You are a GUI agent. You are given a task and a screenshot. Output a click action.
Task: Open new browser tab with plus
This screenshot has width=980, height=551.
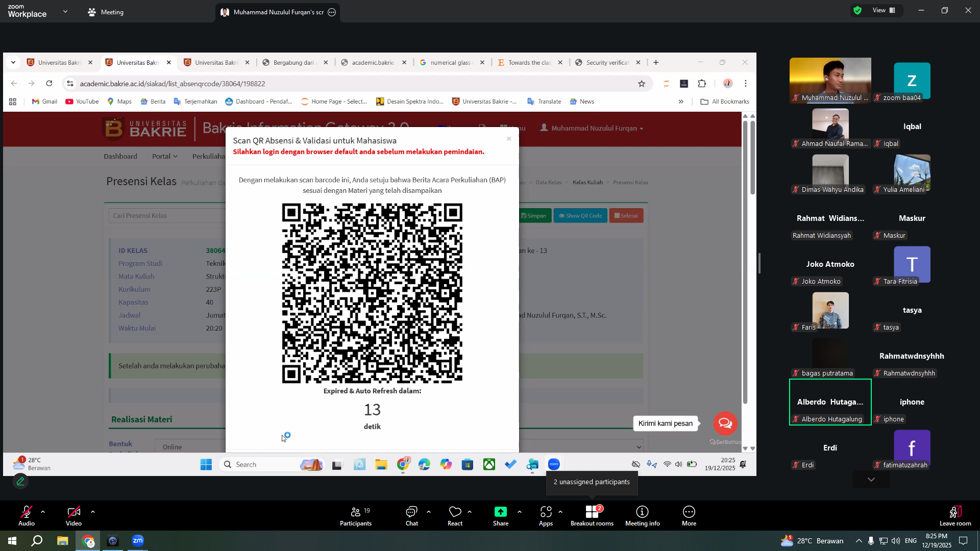[656, 63]
